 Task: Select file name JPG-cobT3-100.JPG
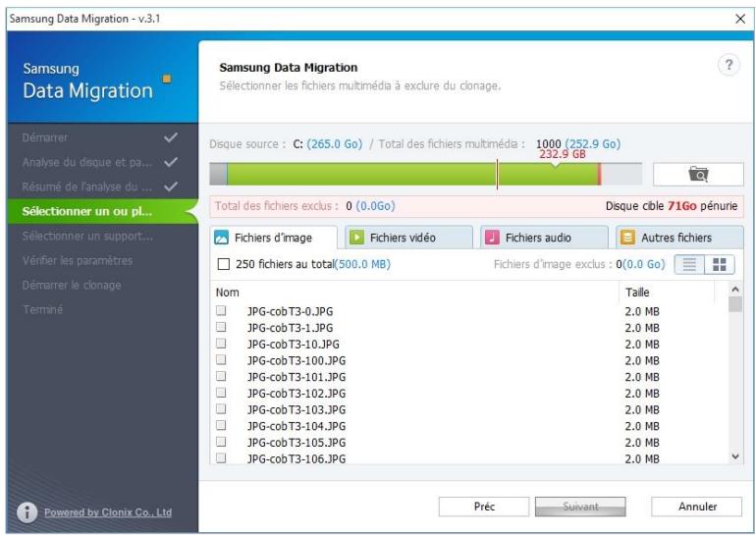(x=297, y=360)
